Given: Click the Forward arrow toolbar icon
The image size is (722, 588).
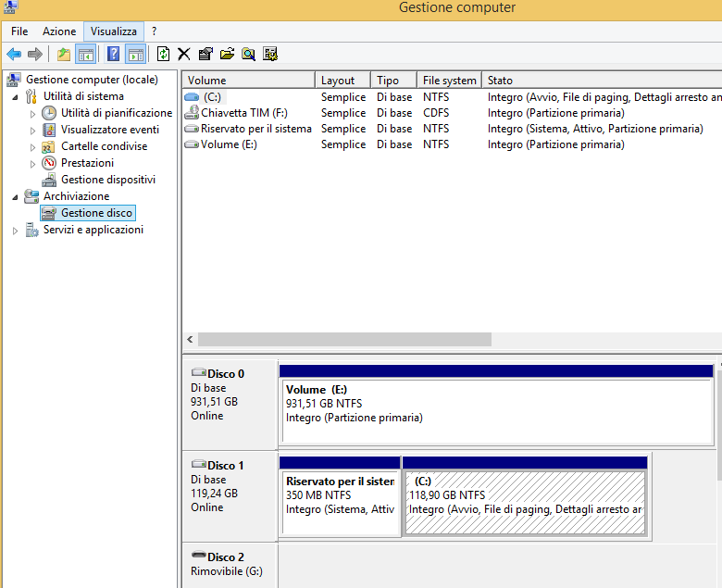Looking at the screenshot, I should pyautogui.click(x=35, y=54).
